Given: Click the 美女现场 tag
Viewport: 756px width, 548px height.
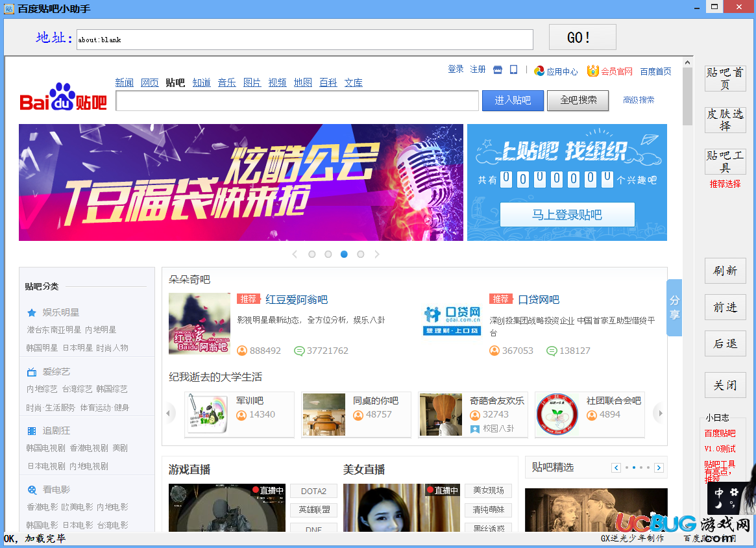Looking at the screenshot, I should (x=489, y=491).
